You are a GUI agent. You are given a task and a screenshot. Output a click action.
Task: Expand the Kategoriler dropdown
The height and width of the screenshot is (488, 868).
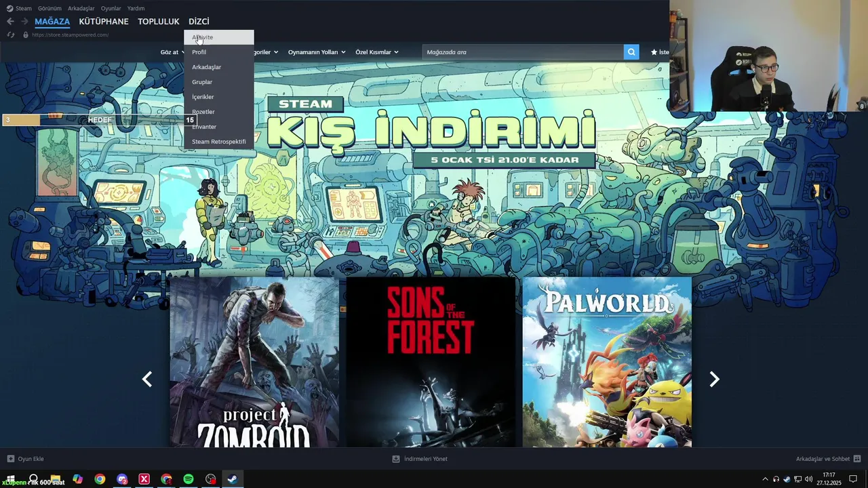click(266, 52)
